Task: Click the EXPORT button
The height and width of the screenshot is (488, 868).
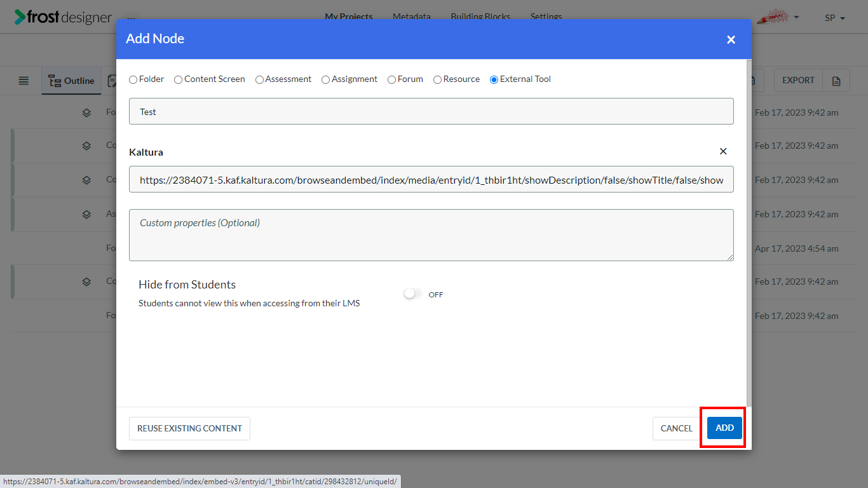Action: (x=798, y=80)
